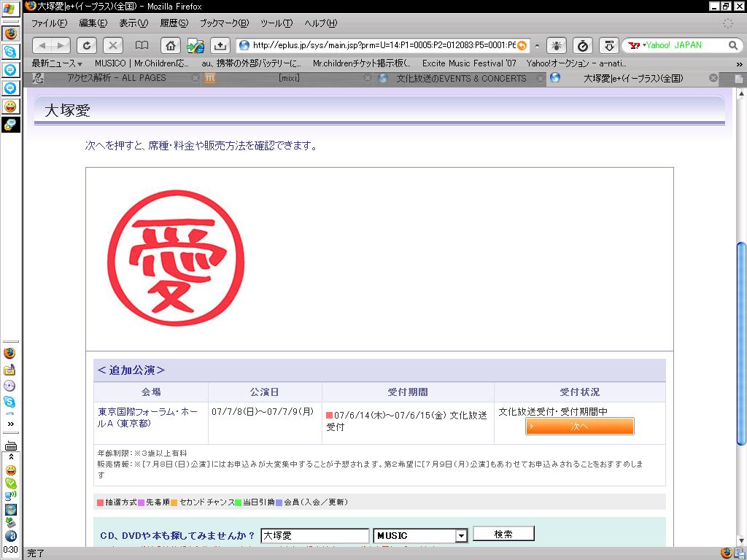The image size is (747, 560).
Task: Go to the Home page
Action: 171,46
